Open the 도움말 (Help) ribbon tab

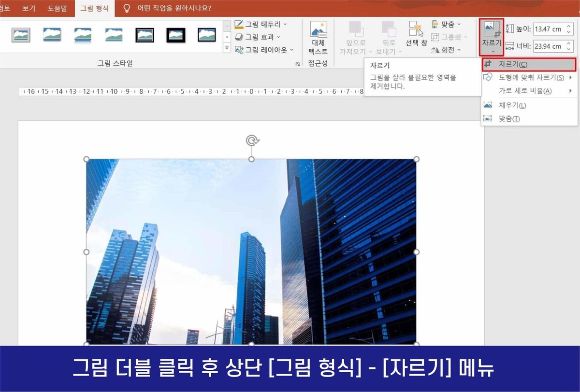pyautogui.click(x=58, y=8)
